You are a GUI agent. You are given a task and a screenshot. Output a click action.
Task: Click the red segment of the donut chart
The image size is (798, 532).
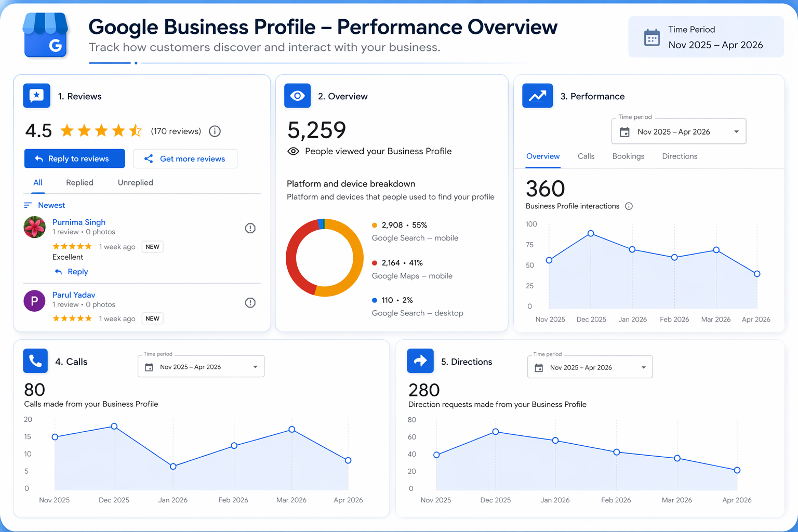click(291, 257)
